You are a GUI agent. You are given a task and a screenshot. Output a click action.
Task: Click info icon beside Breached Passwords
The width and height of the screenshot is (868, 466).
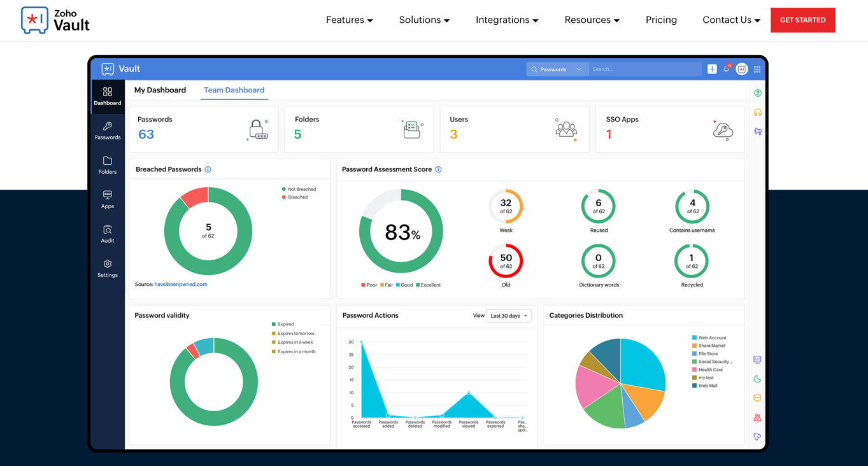coord(208,169)
